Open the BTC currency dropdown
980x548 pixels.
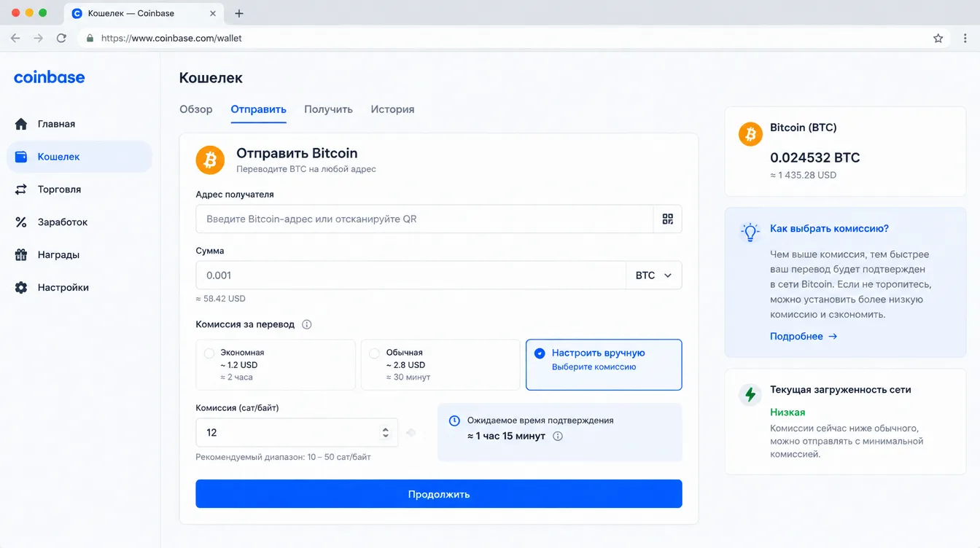654,275
